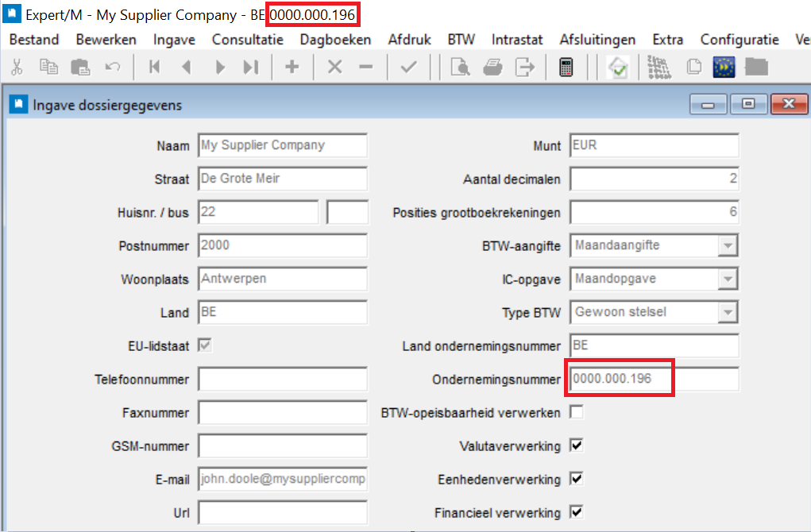Click the printer icon in the toolbar
Viewport: 811px width, 532px height.
click(x=492, y=67)
